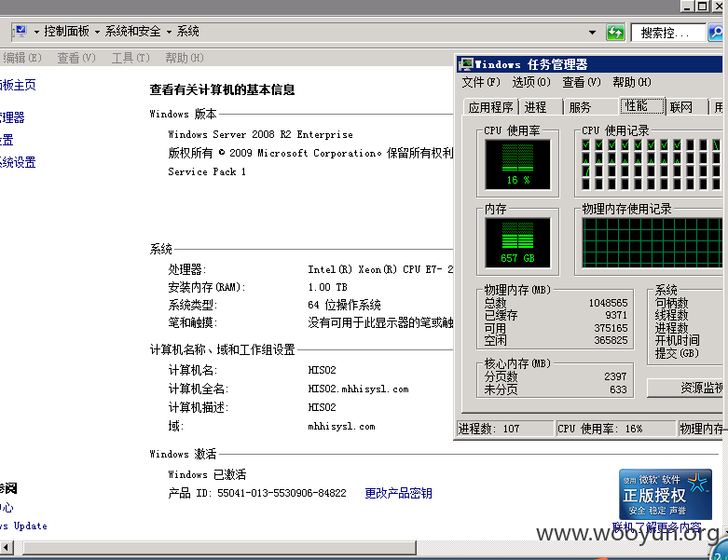Open the control panel home link

18,85
